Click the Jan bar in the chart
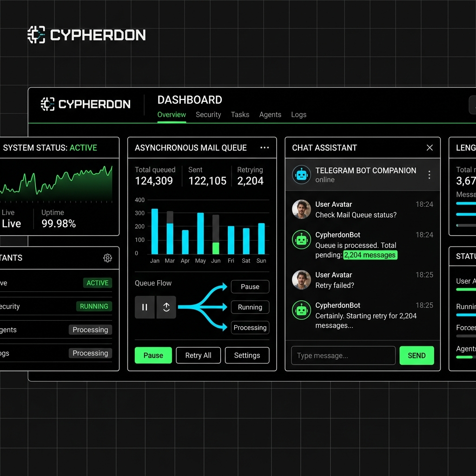This screenshot has width=476, height=476. pos(154,231)
